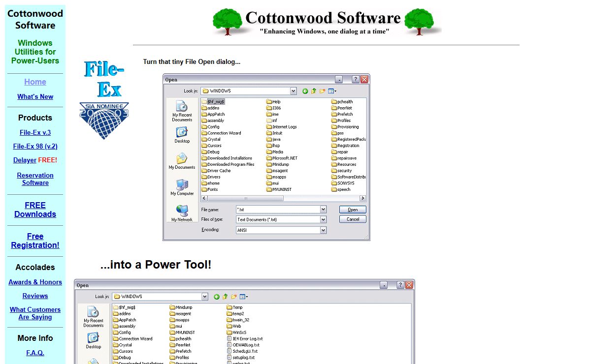Expand the Encoding ANSI dropdown
Screen dimensions: 591x364
coord(323,230)
